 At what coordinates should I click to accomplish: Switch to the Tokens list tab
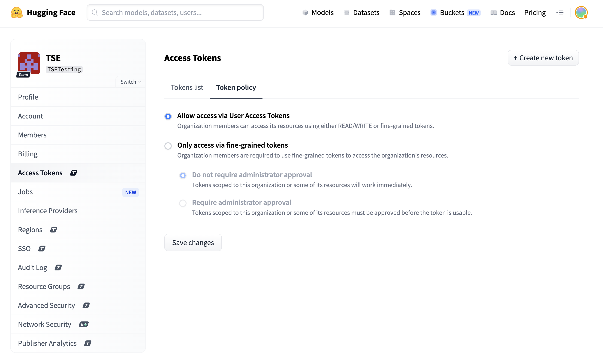coord(187,87)
